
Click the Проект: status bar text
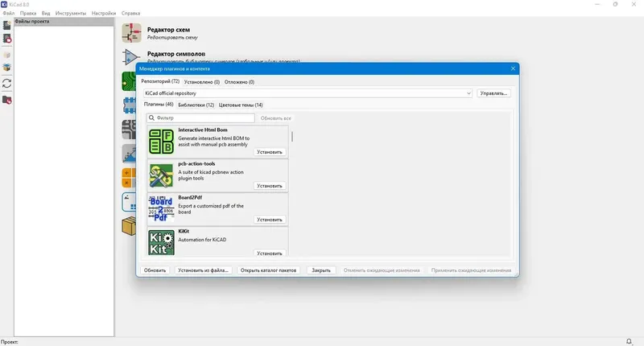pos(9,342)
